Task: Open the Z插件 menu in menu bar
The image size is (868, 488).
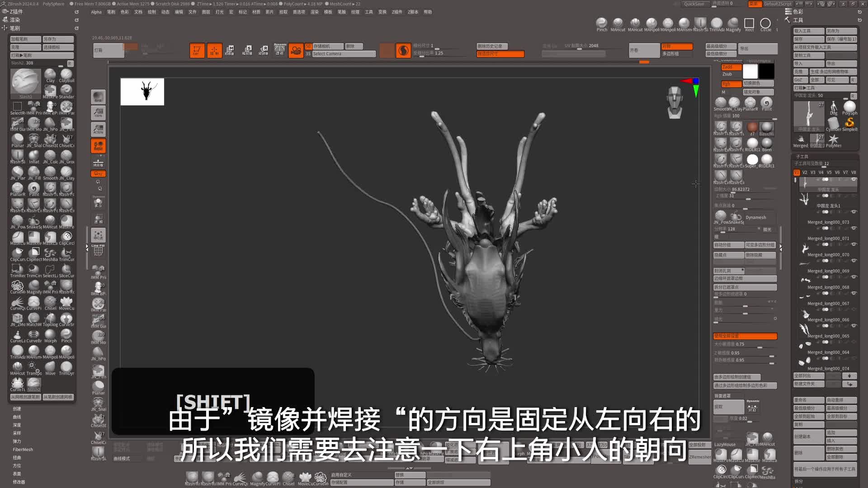Action: (x=397, y=12)
